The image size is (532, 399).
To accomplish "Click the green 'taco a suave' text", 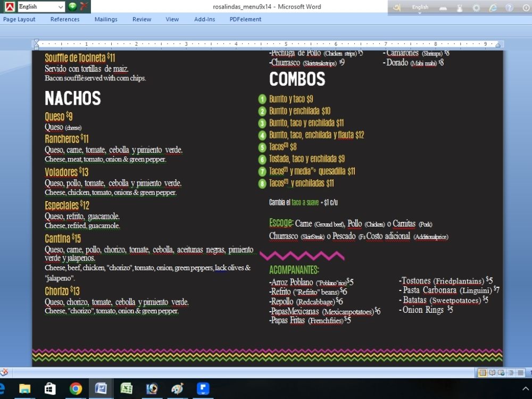I will pyautogui.click(x=305, y=203).
